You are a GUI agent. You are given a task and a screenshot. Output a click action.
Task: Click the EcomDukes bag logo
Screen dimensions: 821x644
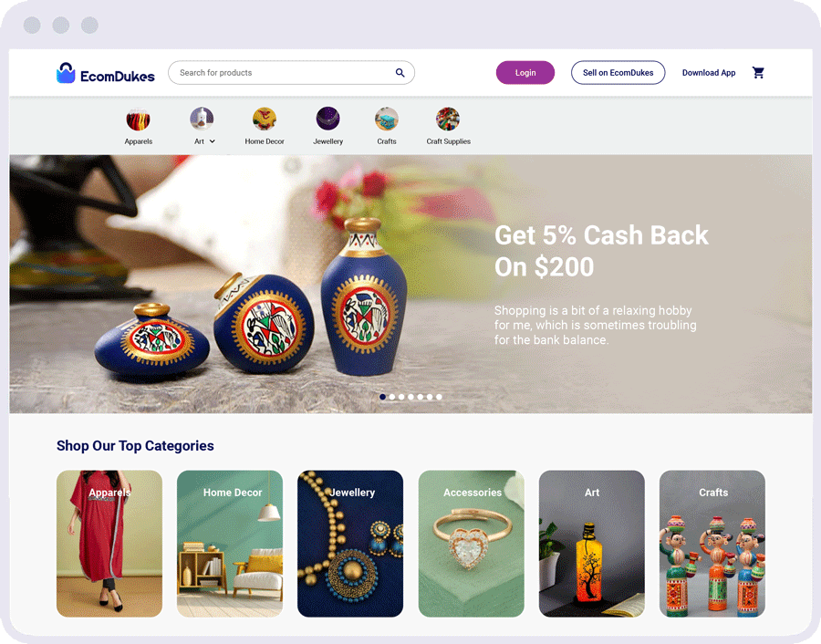(x=66, y=73)
